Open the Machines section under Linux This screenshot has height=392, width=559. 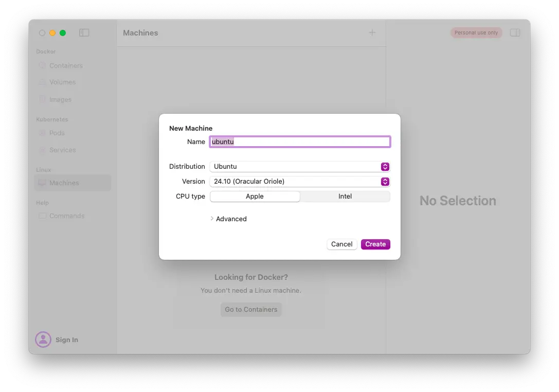click(x=43, y=183)
